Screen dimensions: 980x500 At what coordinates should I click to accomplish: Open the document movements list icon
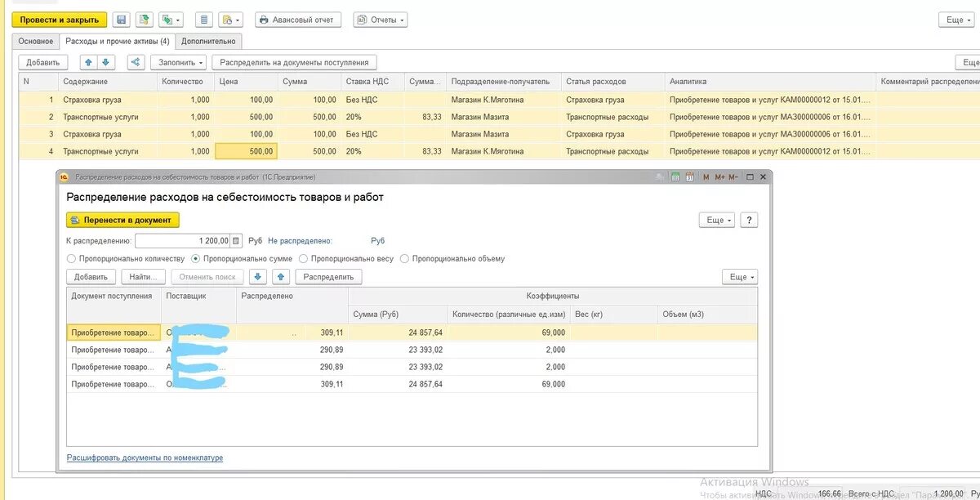[204, 20]
